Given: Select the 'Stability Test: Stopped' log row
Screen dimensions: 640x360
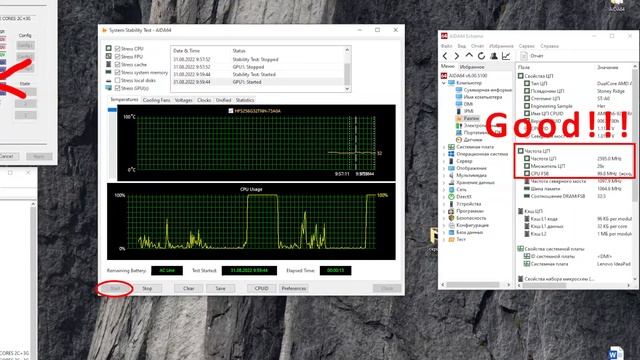Looking at the screenshot, I should pyautogui.click(x=259, y=60).
